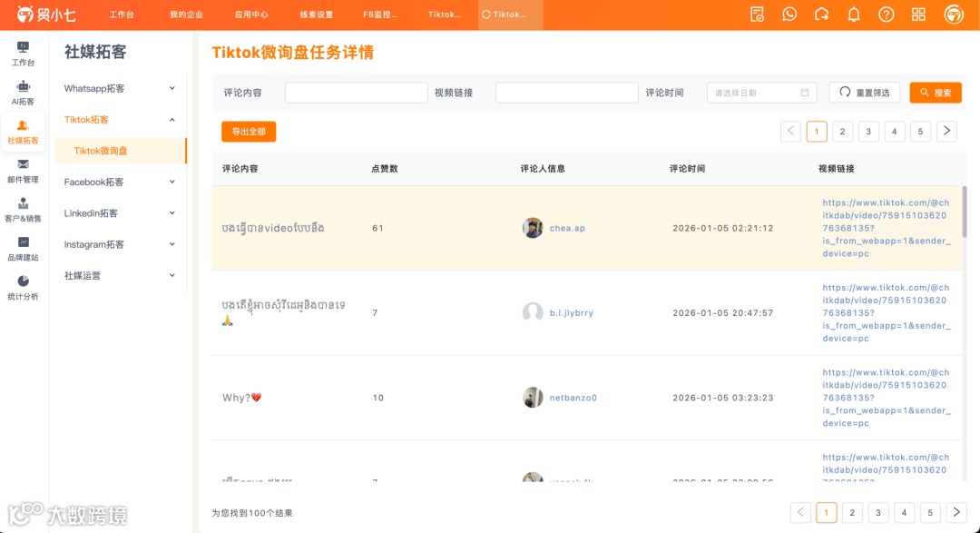Select Tiktok微询盘 submenu item

tap(120, 151)
